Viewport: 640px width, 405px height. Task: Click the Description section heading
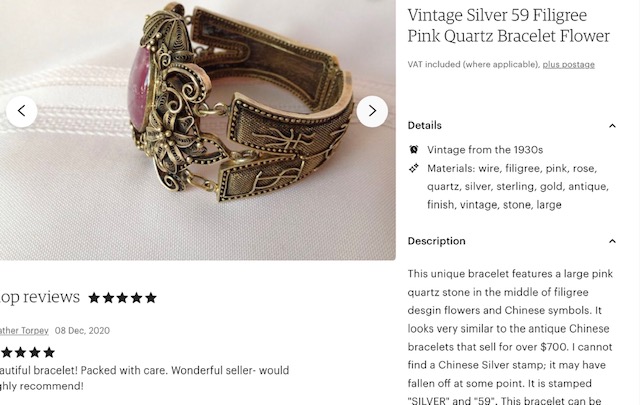click(436, 241)
